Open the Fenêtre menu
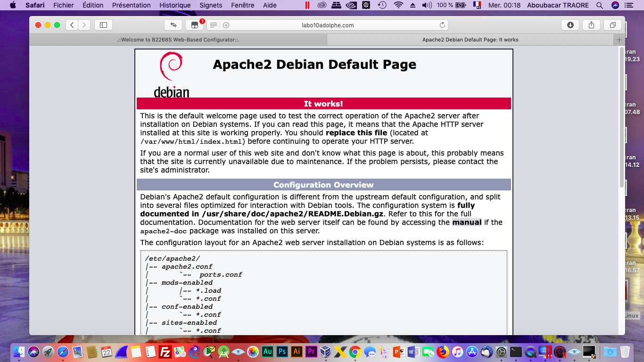644x362 pixels. (x=243, y=5)
